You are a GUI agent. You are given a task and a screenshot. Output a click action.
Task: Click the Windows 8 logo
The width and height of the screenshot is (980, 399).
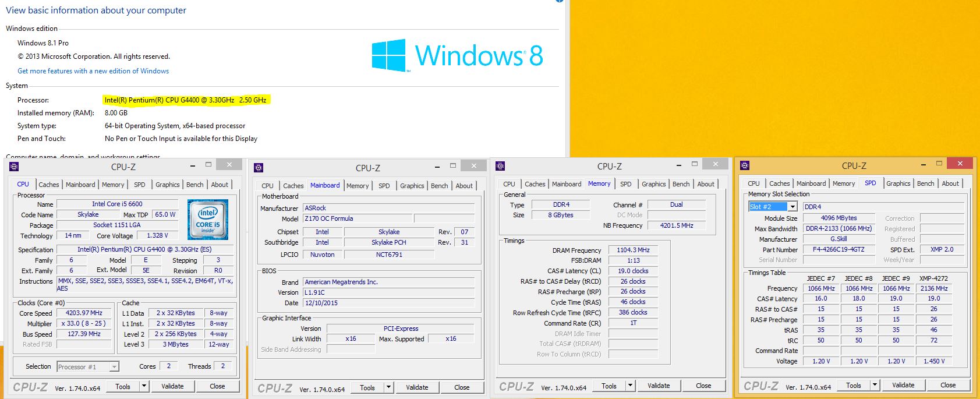(x=458, y=55)
